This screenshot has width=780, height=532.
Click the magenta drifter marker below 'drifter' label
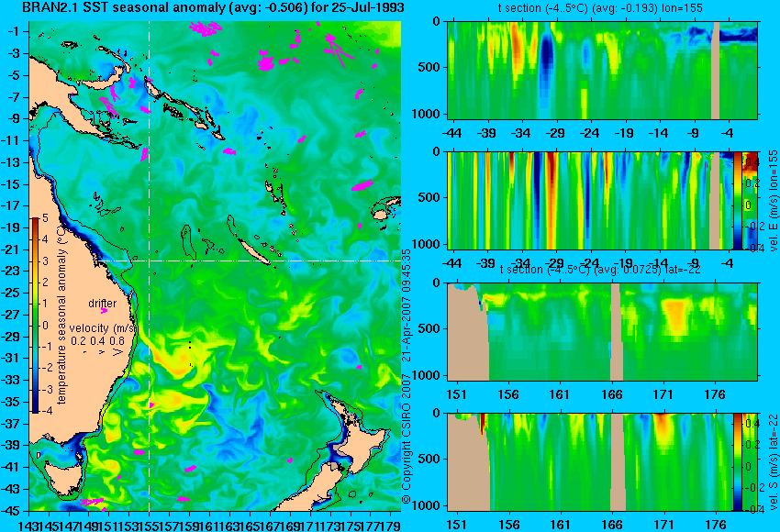[104, 311]
